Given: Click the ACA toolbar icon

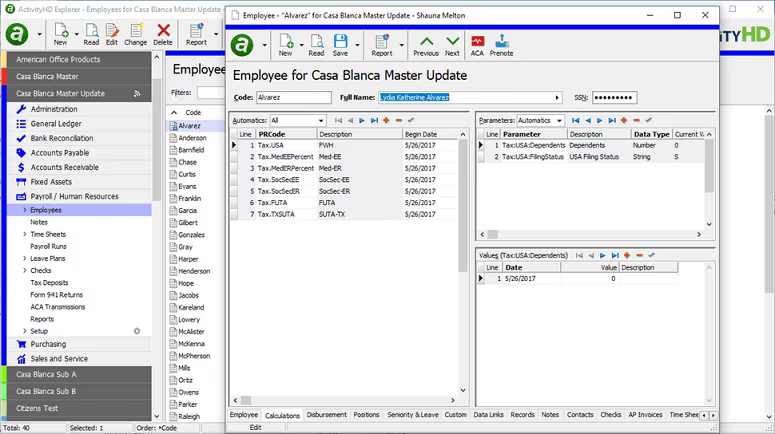Looking at the screenshot, I should pos(477,45).
